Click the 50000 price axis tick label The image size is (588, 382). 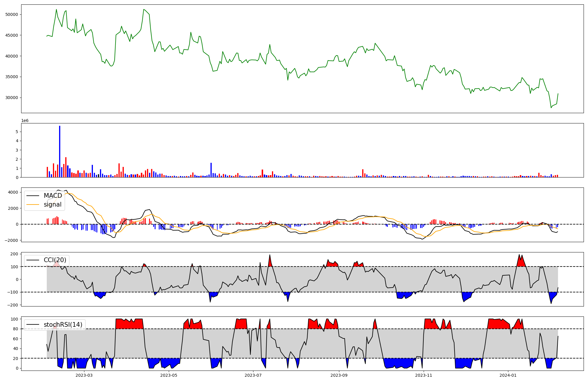point(12,14)
